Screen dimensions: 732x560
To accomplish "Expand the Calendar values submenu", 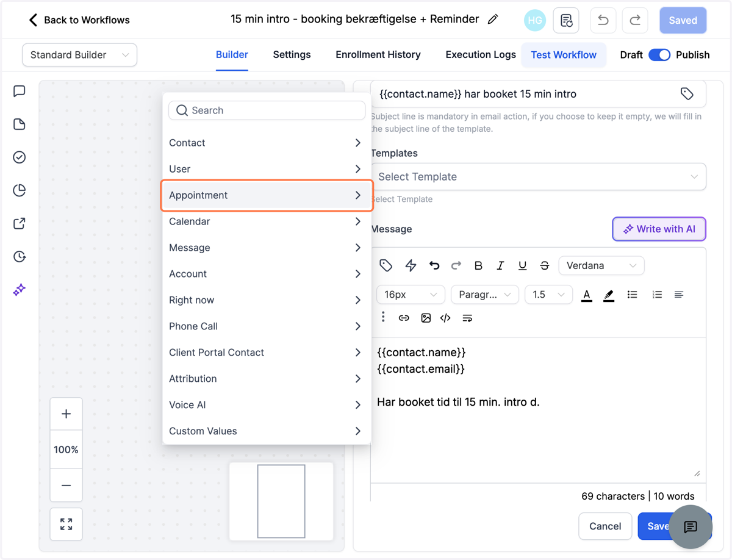I will tap(267, 221).
